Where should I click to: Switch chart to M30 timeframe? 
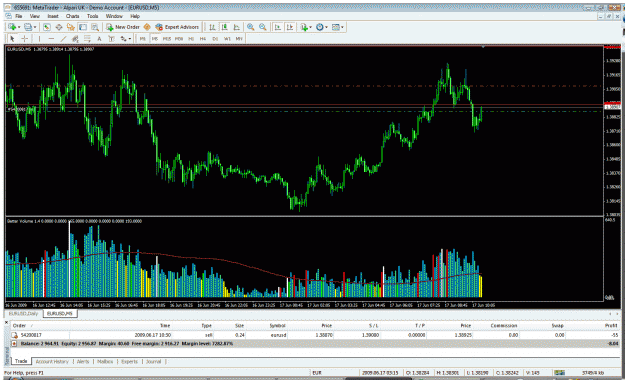[179, 39]
